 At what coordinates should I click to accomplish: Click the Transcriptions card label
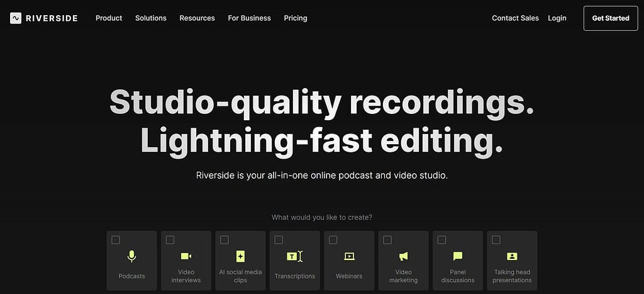(x=294, y=276)
